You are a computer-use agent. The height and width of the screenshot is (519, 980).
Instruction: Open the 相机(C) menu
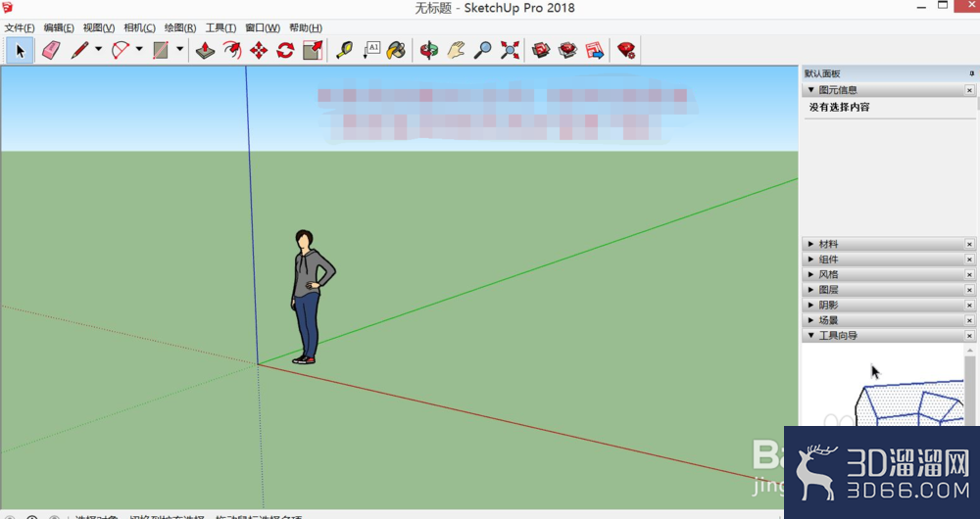[139, 28]
